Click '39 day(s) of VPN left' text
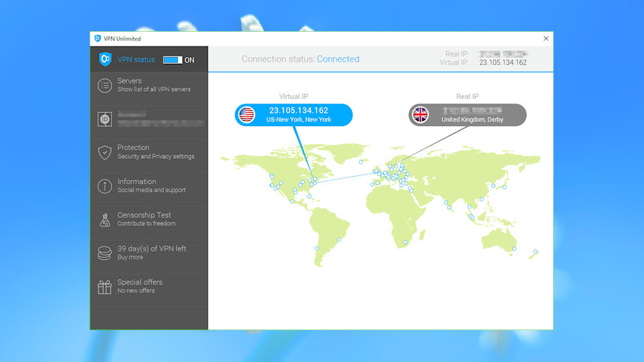This screenshot has width=644, height=362. click(x=151, y=248)
